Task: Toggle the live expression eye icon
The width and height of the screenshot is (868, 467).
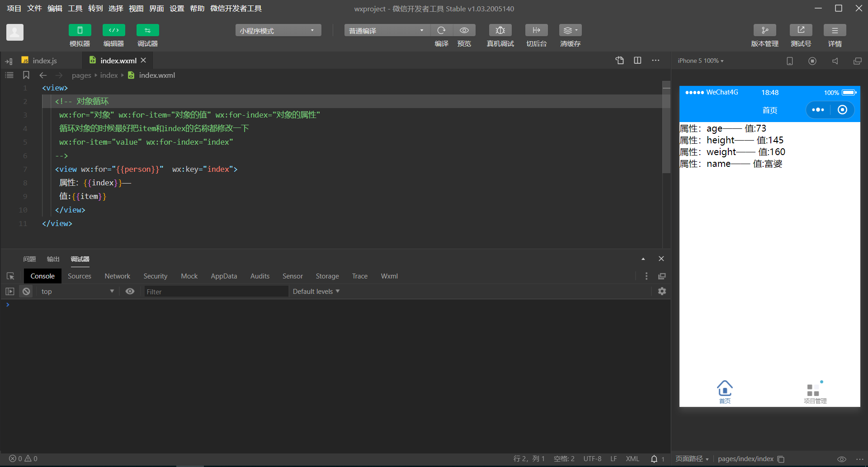Action: (130, 292)
